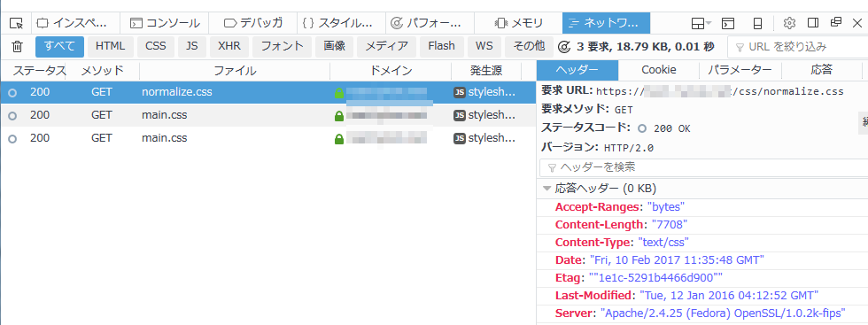The height and width of the screenshot is (325, 868).
Task: Toggle the WS filter
Action: 484,47
